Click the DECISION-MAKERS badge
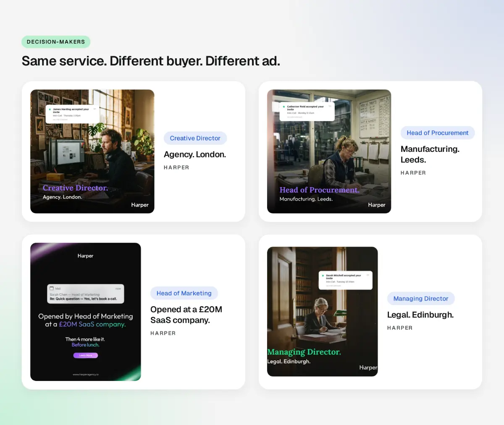The width and height of the screenshot is (504, 425). tap(56, 42)
